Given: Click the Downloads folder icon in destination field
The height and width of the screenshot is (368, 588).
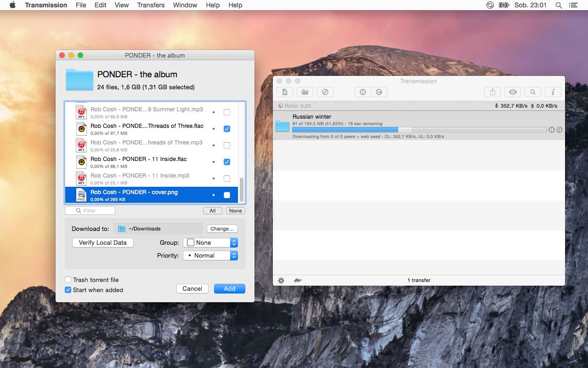Looking at the screenshot, I should point(122,229).
